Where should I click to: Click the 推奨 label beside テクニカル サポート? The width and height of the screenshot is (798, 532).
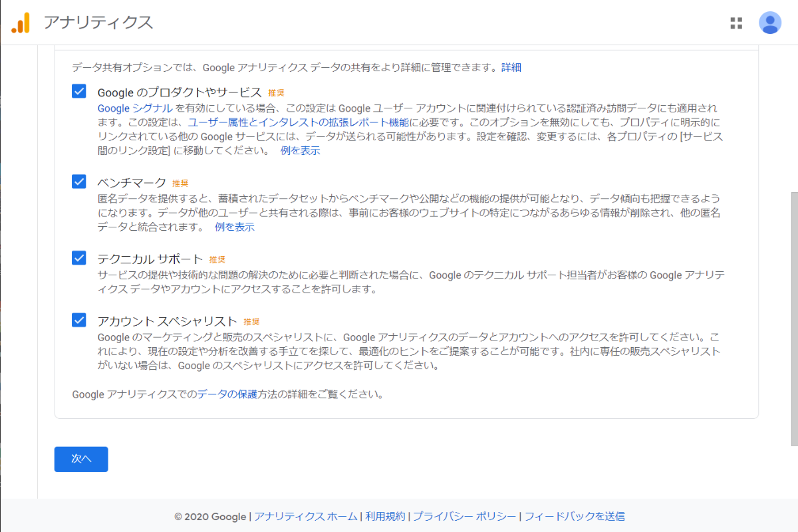tap(217, 260)
